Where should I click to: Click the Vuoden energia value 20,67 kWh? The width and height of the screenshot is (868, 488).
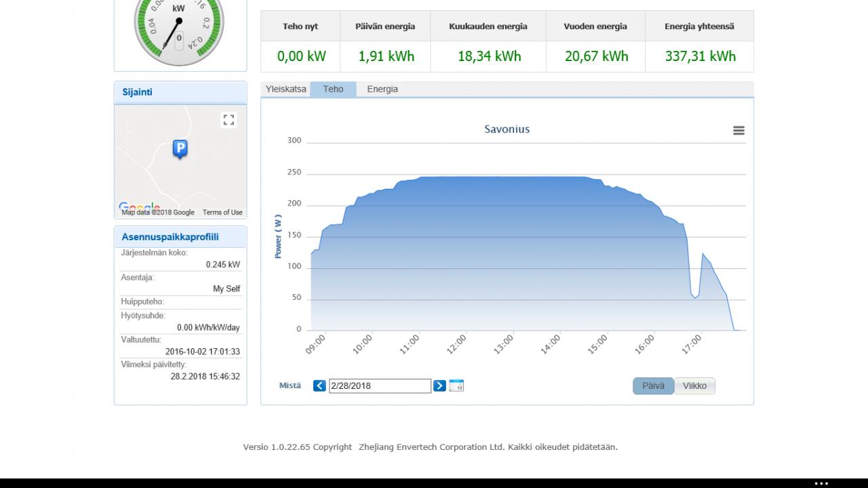point(596,56)
